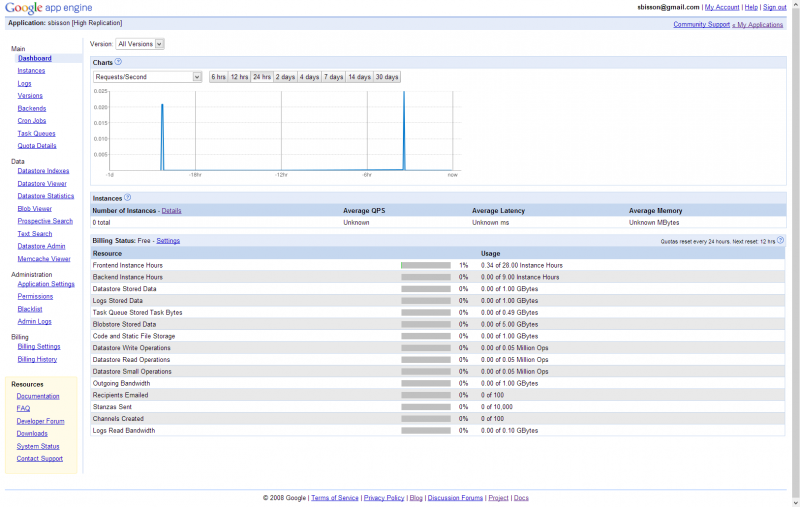Open Documentation resource link

point(38,396)
